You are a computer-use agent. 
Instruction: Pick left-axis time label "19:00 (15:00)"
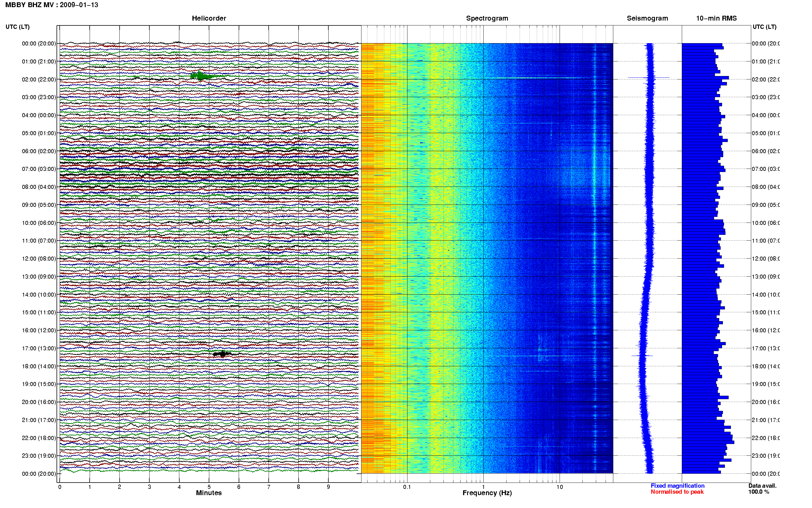[x=39, y=384]
